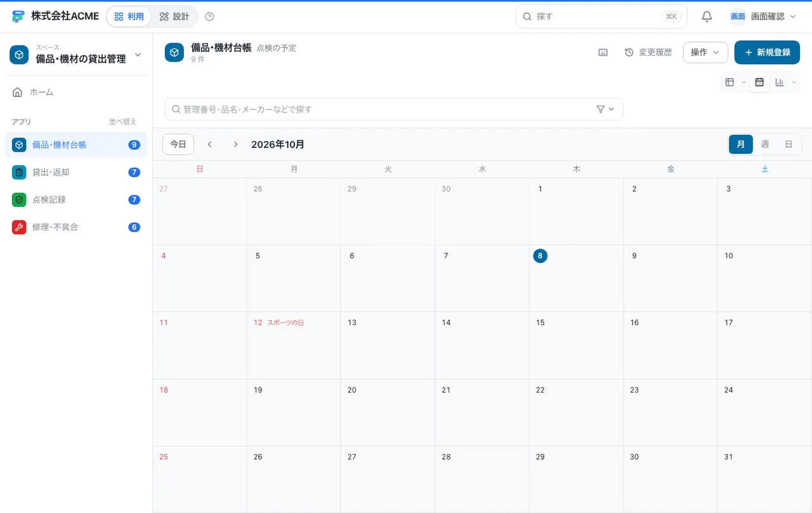Click the 貸出・返却 clipboard icon
This screenshot has width=812, height=513.
click(19, 172)
